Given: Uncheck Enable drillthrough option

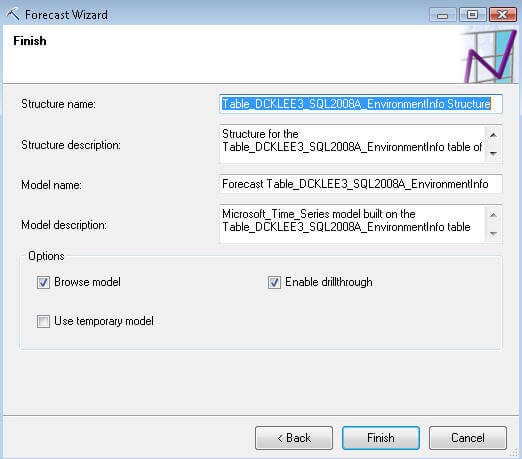Looking at the screenshot, I should point(274,282).
